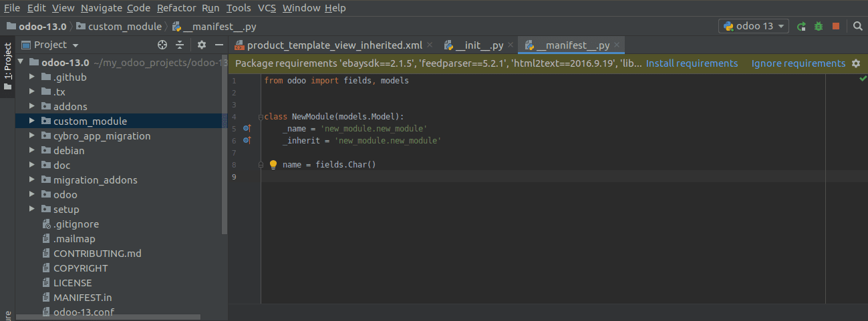
Task: Click the locate/scroll-from-source target icon
Action: pyautogui.click(x=162, y=45)
